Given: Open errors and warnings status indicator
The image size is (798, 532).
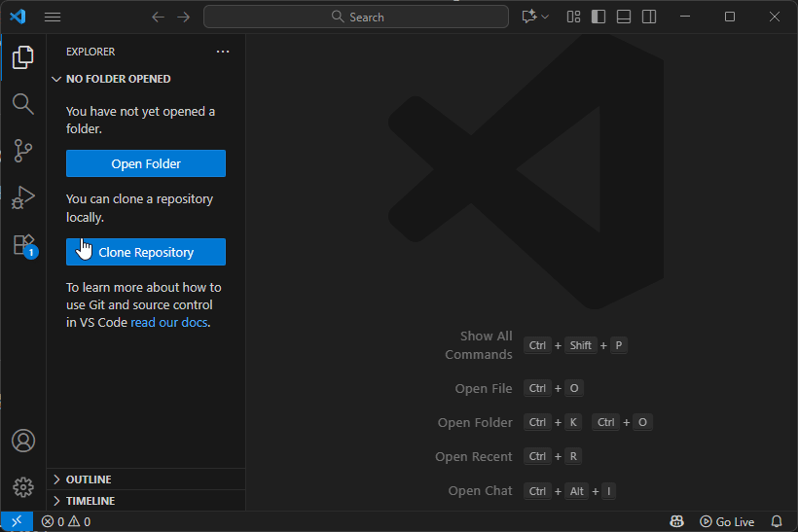Looking at the screenshot, I should click(65, 521).
